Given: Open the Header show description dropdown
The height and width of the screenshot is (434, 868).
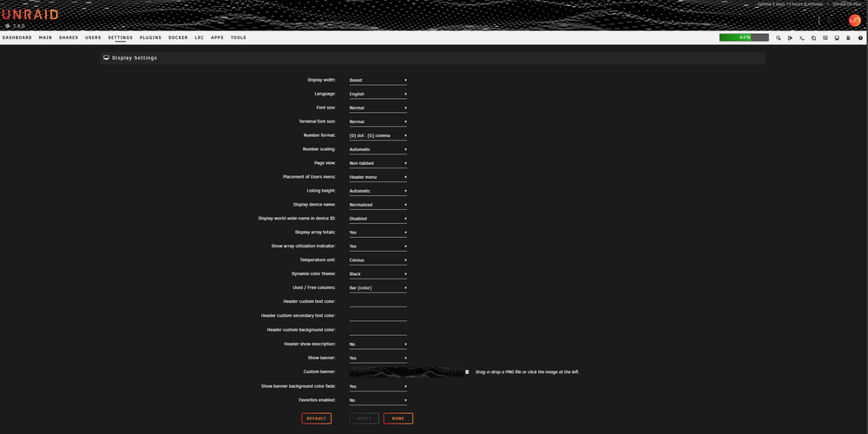Looking at the screenshot, I should tap(378, 345).
